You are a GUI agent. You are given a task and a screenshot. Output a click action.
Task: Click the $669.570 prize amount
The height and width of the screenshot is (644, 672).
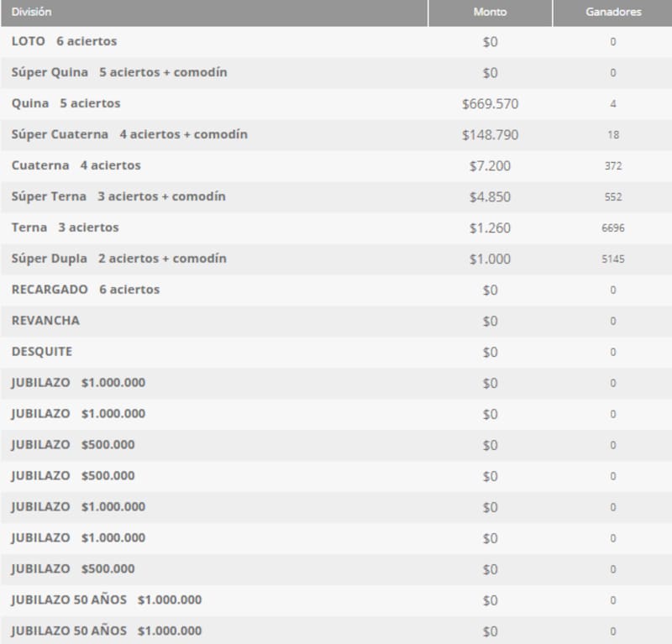[490, 104]
